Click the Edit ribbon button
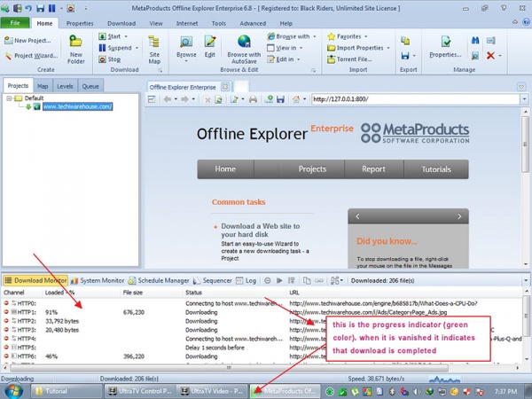Viewport: 532px width, 399px height. (x=210, y=47)
